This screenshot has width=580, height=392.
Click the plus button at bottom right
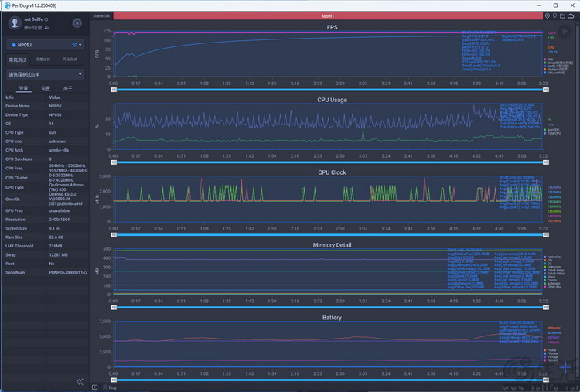[567, 368]
